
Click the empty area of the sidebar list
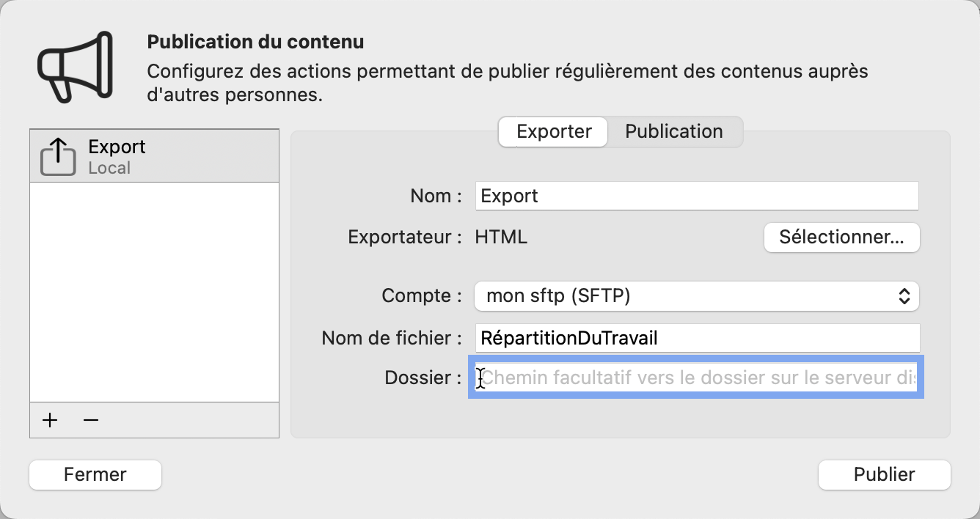pos(154,293)
